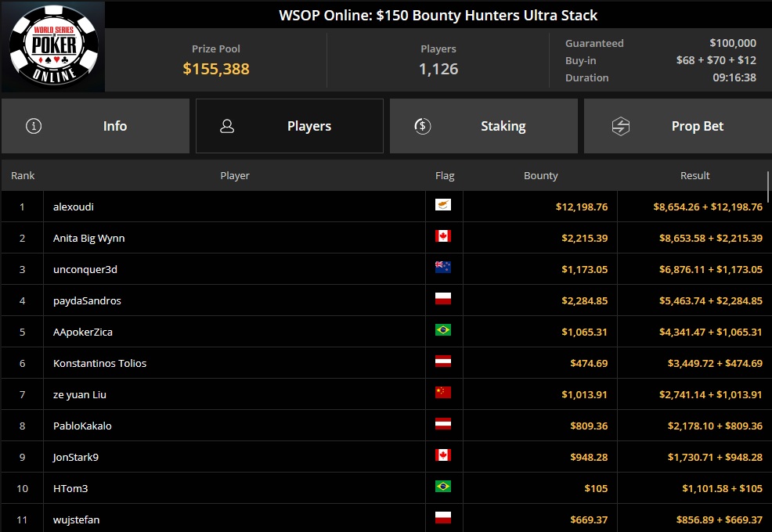This screenshot has width=772, height=532.
Task: Click the dollar coin Staking icon
Action: pyautogui.click(x=423, y=126)
